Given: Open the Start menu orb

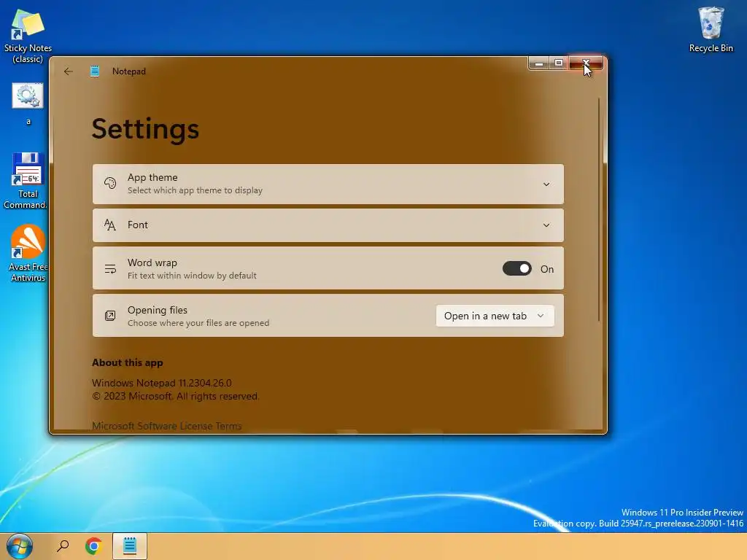Looking at the screenshot, I should coord(20,546).
